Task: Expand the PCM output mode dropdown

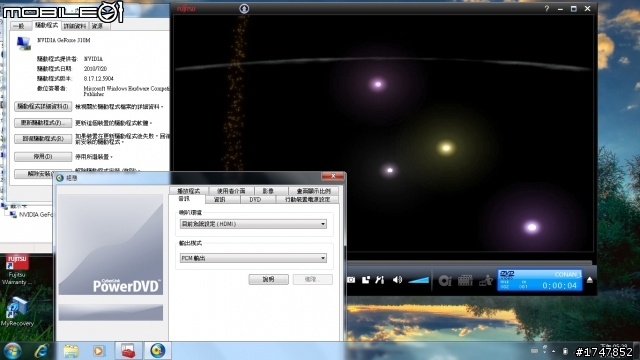Action: tap(253, 258)
